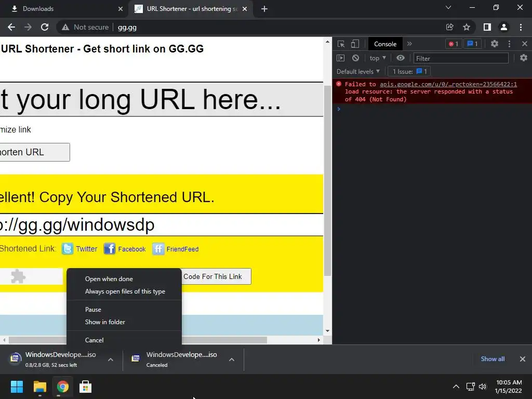Open a new browser tab
532x399 pixels.
264,9
